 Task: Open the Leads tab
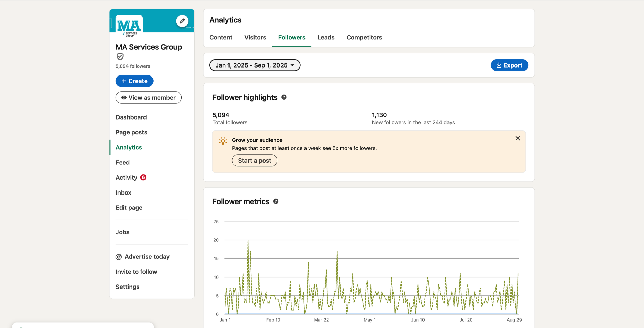click(326, 37)
